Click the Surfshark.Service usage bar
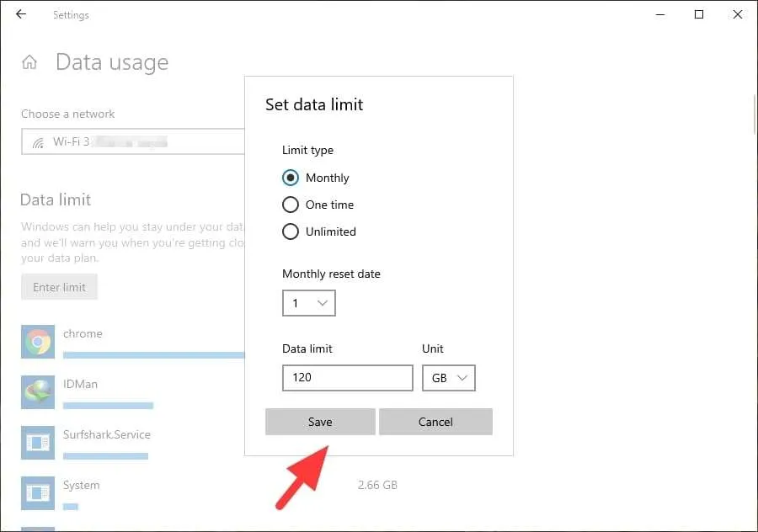Image resolution: width=758 pixels, height=532 pixels. coord(106,456)
